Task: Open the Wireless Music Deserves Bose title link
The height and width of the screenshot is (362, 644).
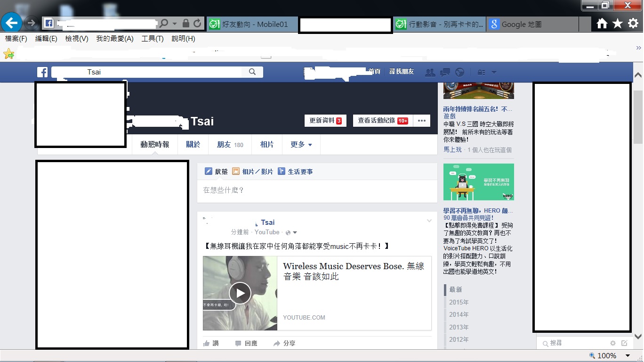Action: [x=354, y=271]
